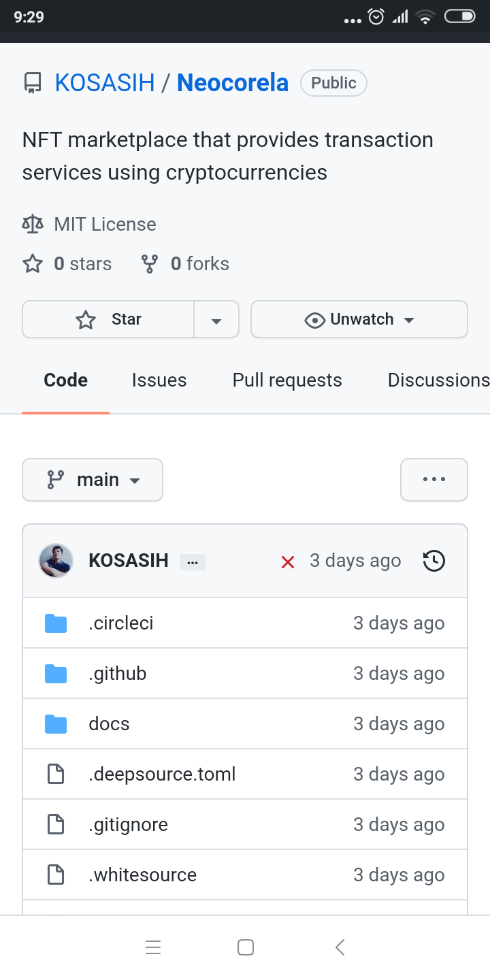This screenshot has height=980, width=490.
Task: Click the git branch icon on main button
Action: pyautogui.click(x=55, y=480)
